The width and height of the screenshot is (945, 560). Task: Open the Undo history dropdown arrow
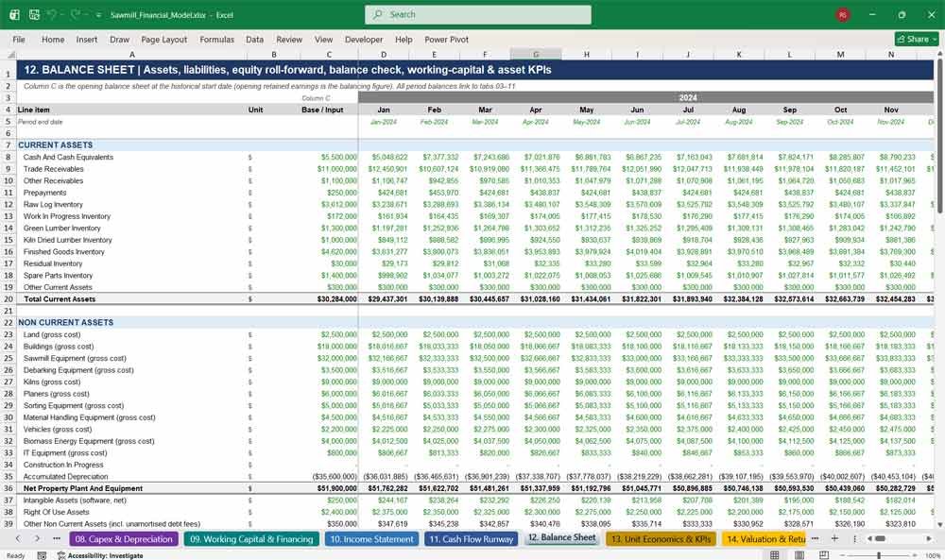pos(62,15)
